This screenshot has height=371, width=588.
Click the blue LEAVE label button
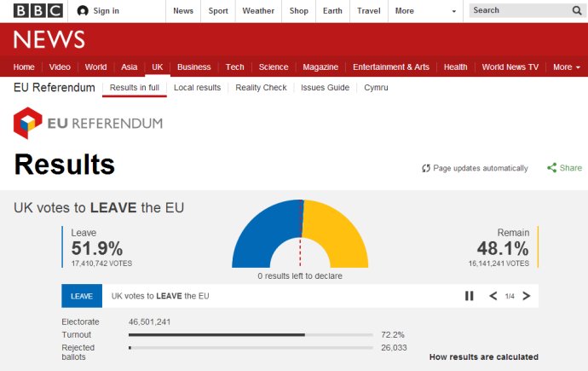[x=82, y=296]
